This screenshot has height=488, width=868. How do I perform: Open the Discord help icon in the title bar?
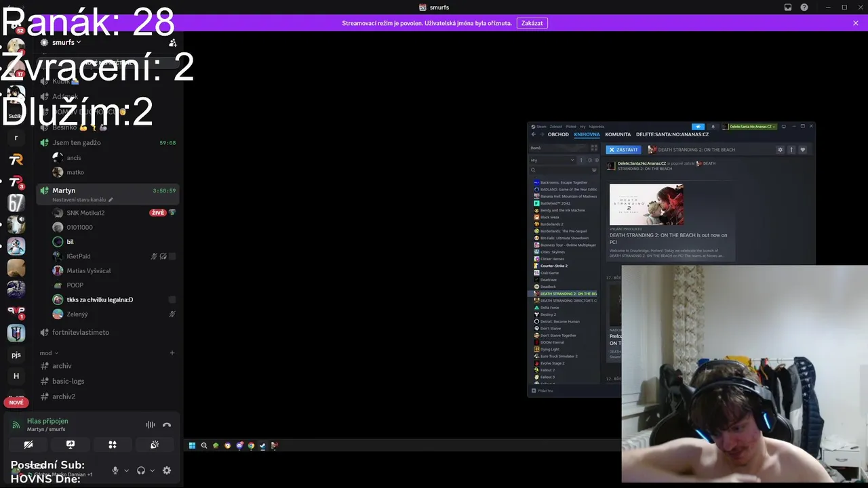click(x=804, y=7)
